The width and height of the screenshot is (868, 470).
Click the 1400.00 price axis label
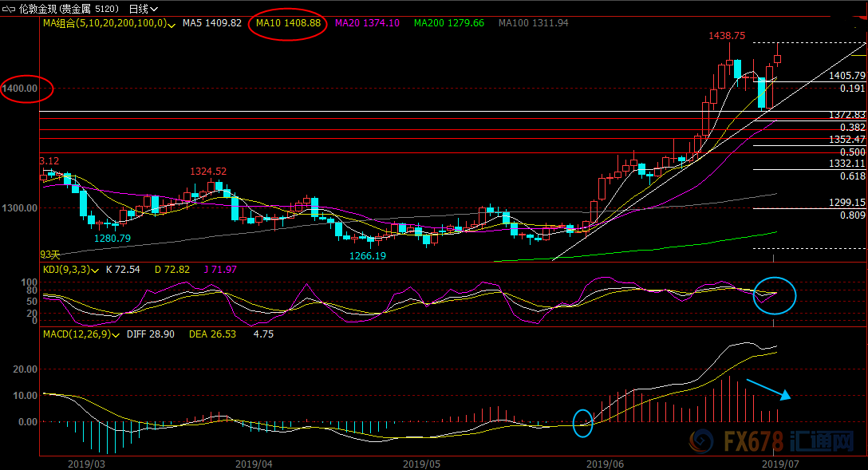coord(20,89)
